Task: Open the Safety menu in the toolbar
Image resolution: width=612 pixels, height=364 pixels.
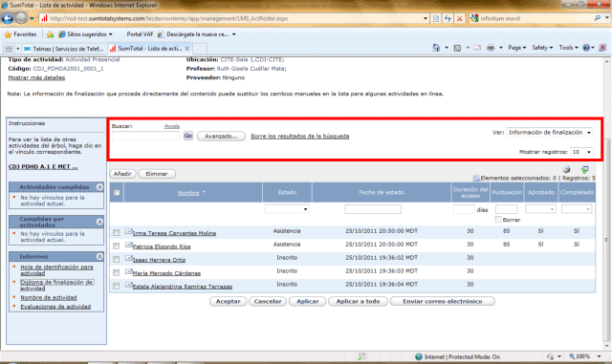Action: coord(542,48)
